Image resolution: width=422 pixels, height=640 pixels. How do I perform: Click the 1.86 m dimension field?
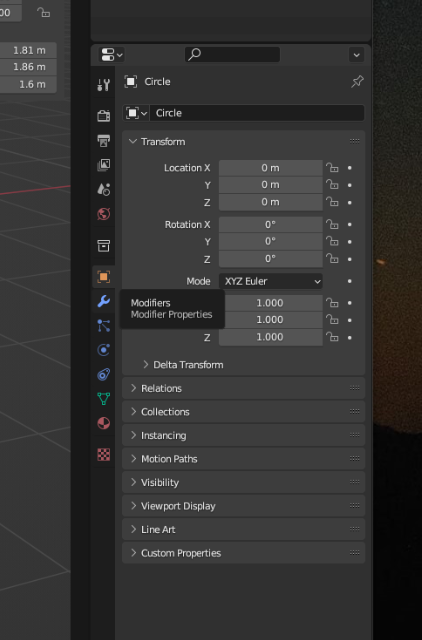(28, 67)
